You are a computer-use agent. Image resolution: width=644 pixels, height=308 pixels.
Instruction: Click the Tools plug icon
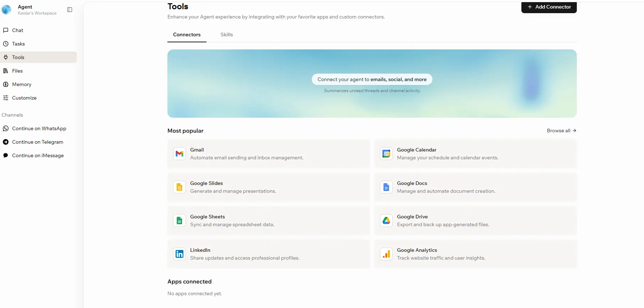(6, 57)
